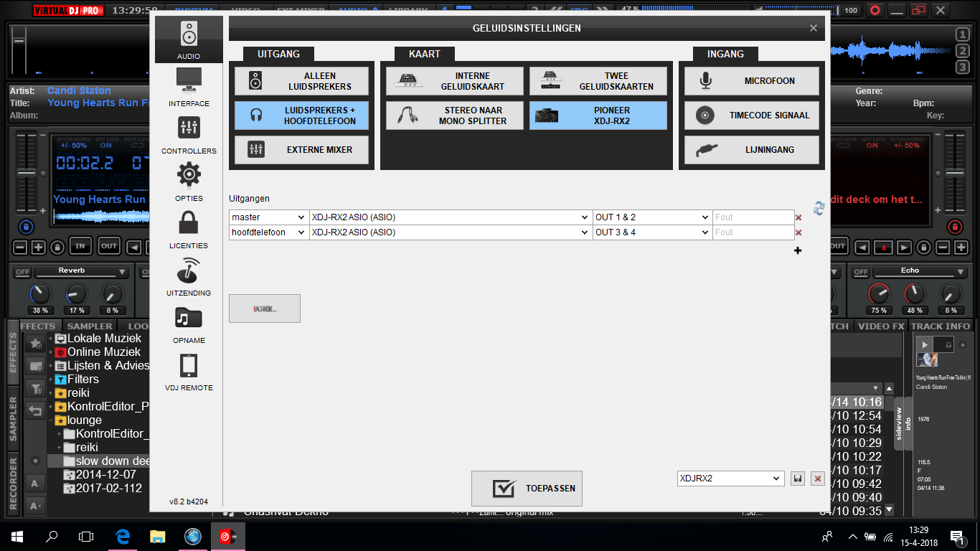Screen dimensions: 980x551
Task: Create virtual folder icon in browser sidebar
Action: (x=35, y=367)
